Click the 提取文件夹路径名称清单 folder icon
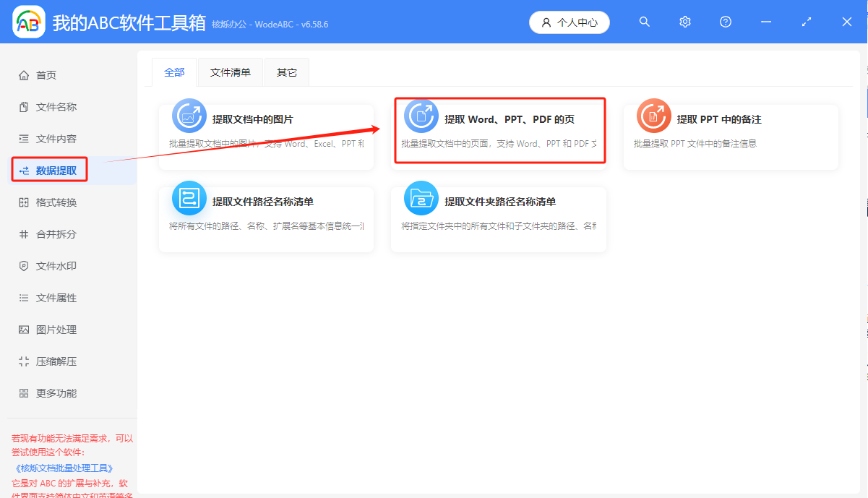The width and height of the screenshot is (868, 498). click(x=421, y=198)
